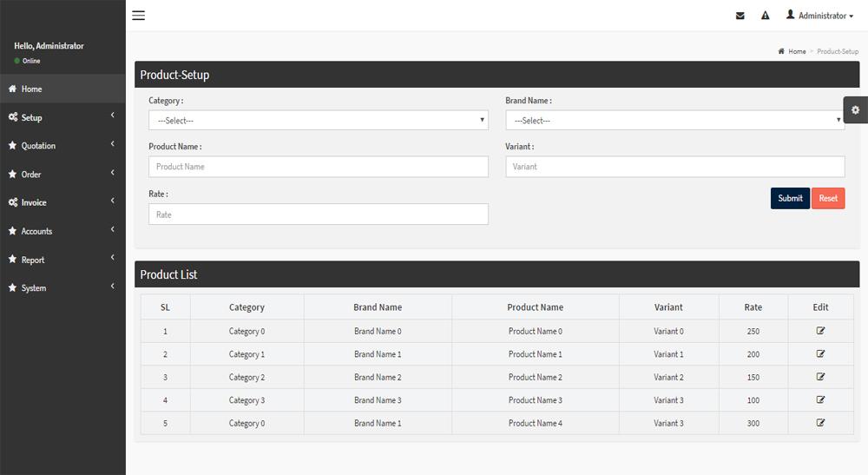Click the star icon beside Order

click(x=12, y=174)
